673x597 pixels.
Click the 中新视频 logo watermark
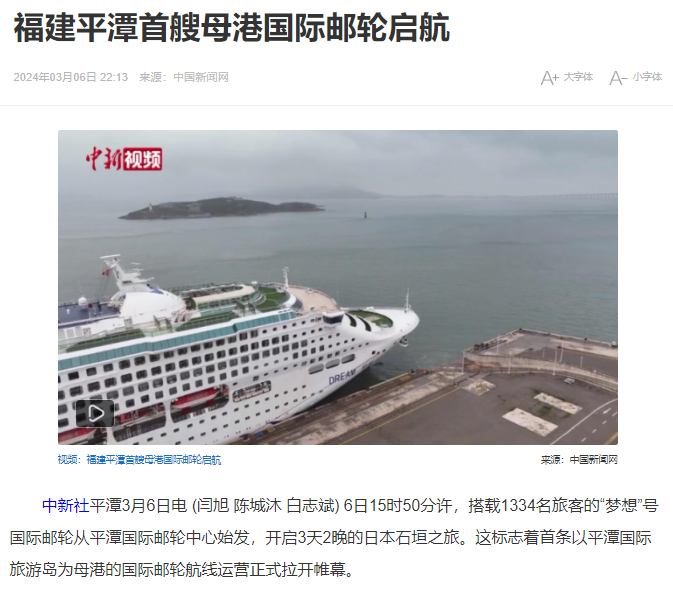tap(124, 159)
